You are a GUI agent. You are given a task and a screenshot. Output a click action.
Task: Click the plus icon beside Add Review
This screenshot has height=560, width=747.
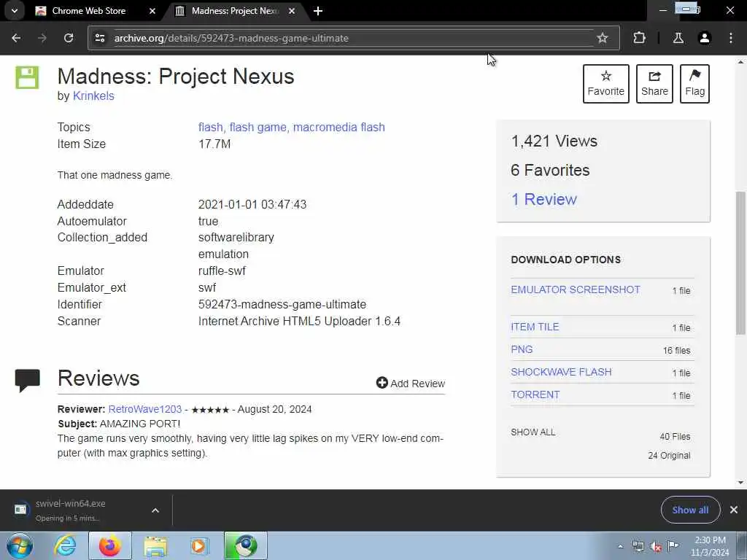click(382, 382)
